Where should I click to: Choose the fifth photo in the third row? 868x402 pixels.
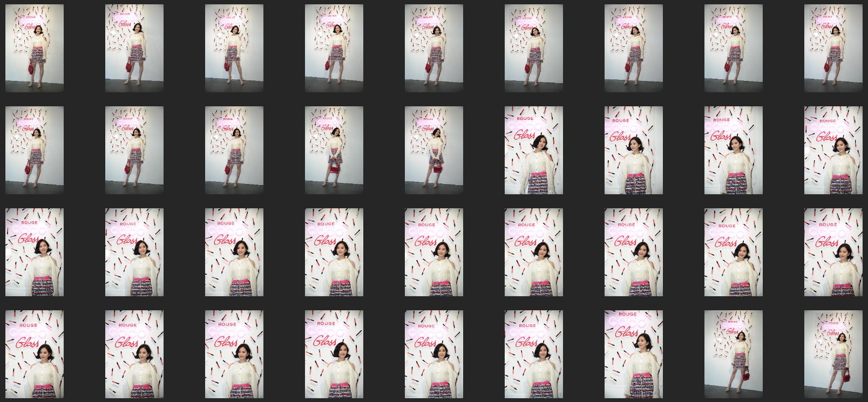[434, 252]
